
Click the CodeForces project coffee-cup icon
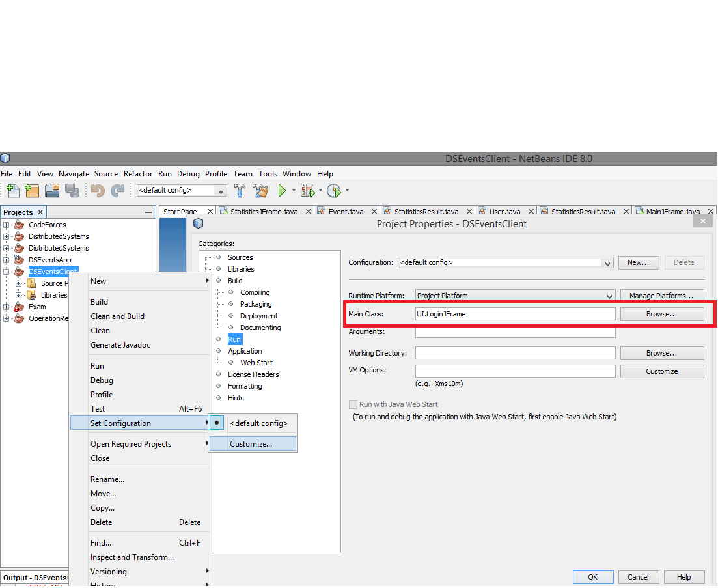[x=20, y=225]
